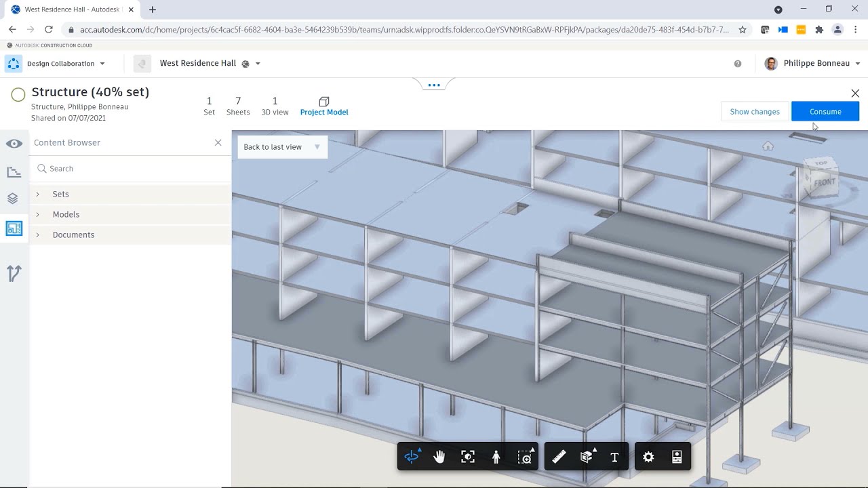
Task: Select the Measure ruler tool
Action: click(x=559, y=457)
